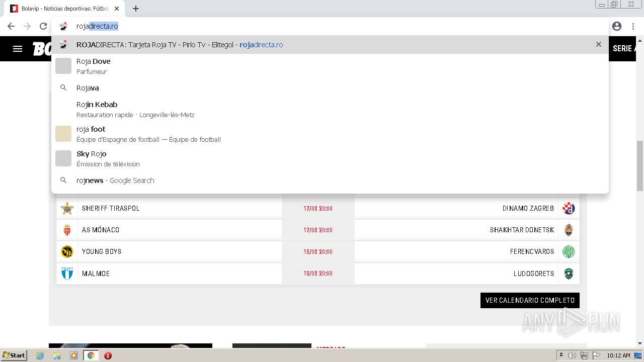
Task: Click the Dinamo Zagreb club crest
Action: click(x=569, y=208)
